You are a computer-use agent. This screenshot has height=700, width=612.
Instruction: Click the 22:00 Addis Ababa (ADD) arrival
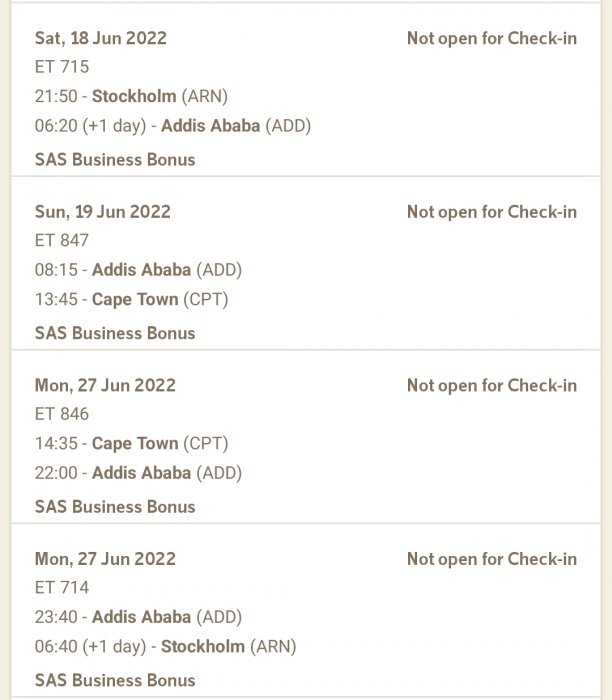pos(138,472)
